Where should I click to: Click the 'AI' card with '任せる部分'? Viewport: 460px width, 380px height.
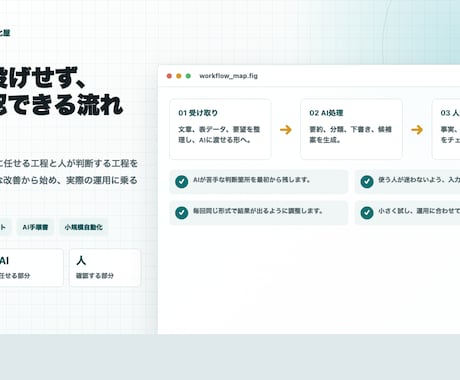click(x=32, y=268)
